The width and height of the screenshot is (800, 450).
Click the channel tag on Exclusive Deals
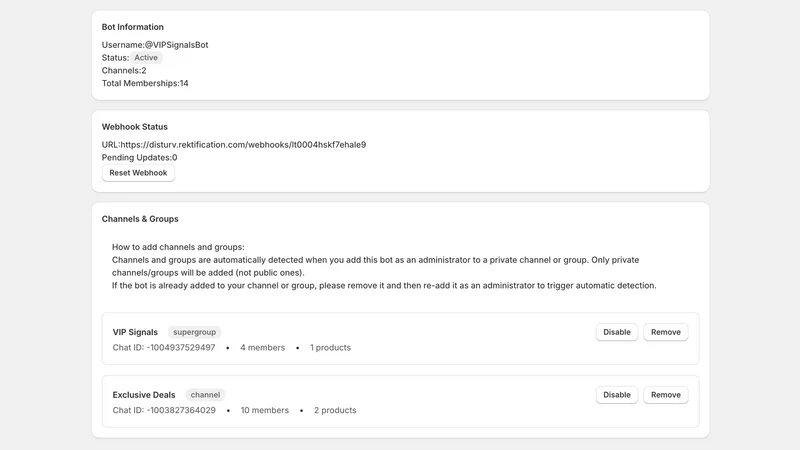[x=205, y=395]
